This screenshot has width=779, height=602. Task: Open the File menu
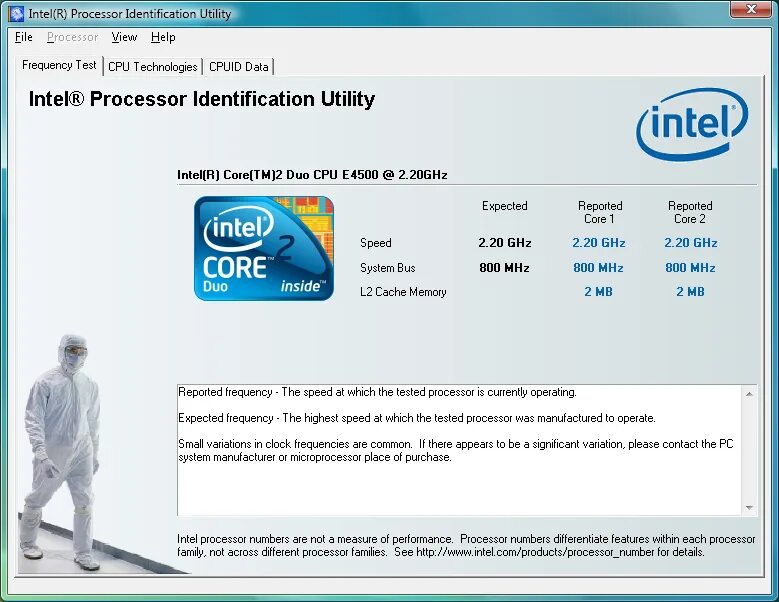pyautogui.click(x=23, y=37)
